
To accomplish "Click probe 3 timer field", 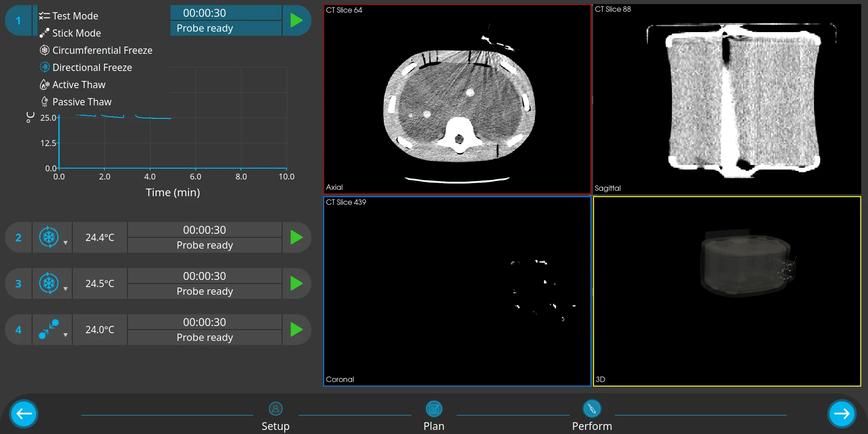I will (x=204, y=276).
